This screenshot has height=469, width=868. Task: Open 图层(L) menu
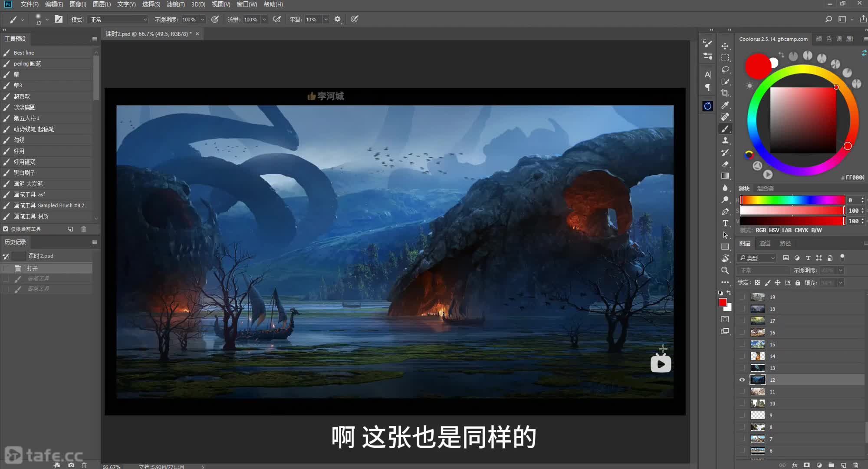click(102, 4)
